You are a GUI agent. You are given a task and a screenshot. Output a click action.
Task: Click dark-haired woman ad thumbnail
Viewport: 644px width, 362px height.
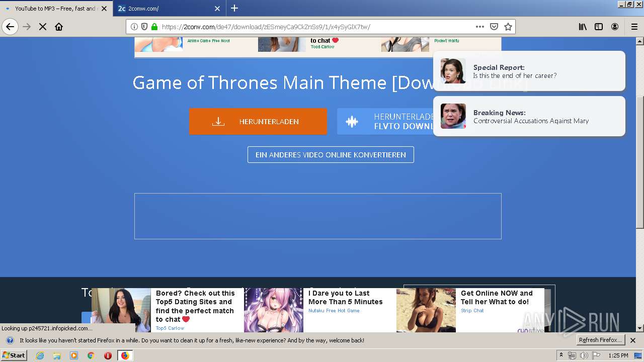[x=121, y=310]
